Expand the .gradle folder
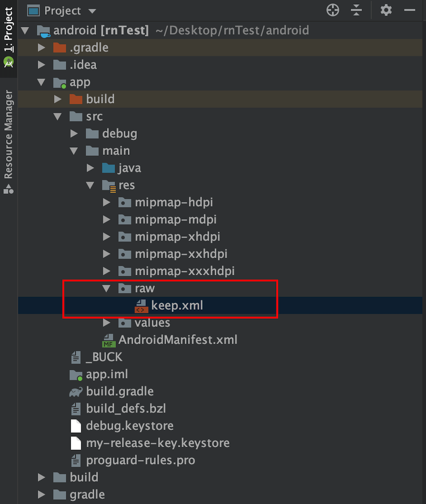426x504 pixels. (42, 48)
